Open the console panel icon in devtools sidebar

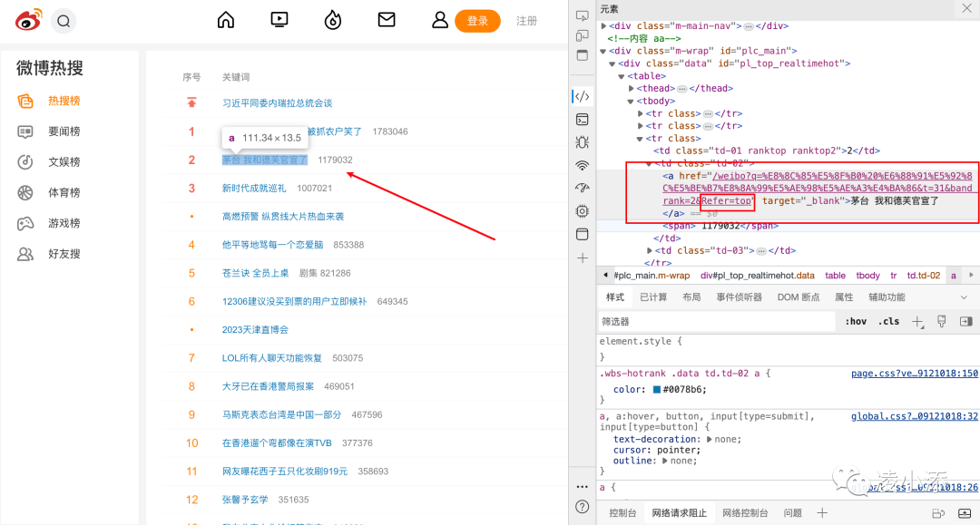click(582, 119)
